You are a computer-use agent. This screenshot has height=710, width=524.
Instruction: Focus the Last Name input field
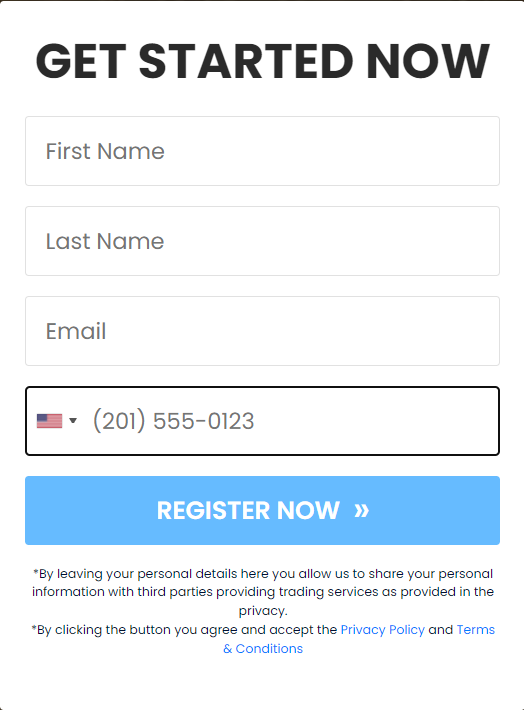pyautogui.click(x=262, y=241)
